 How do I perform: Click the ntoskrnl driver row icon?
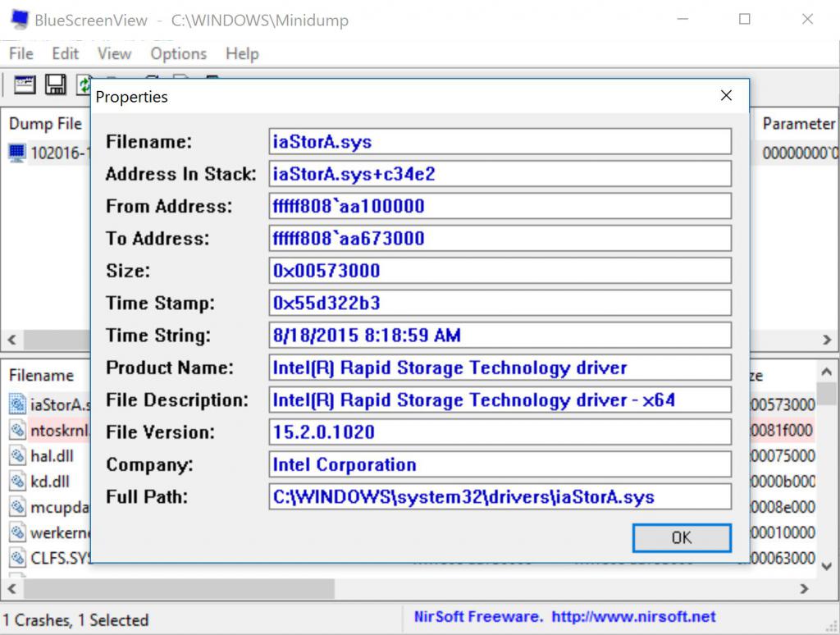click(17, 430)
